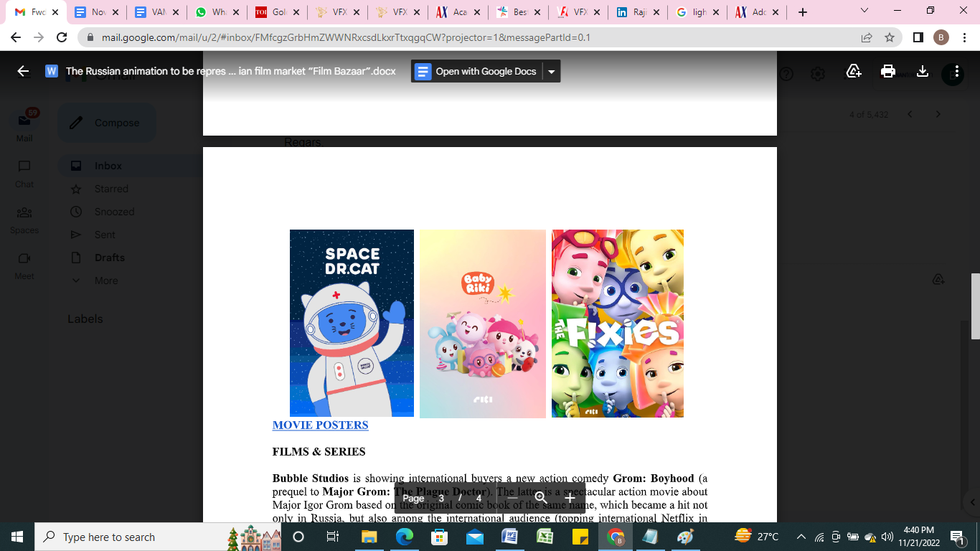Print the document with printer icon

tap(888, 71)
